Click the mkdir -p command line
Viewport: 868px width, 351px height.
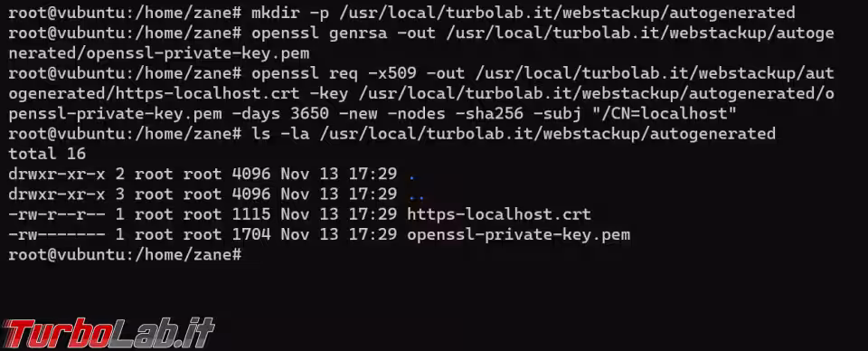401,13
